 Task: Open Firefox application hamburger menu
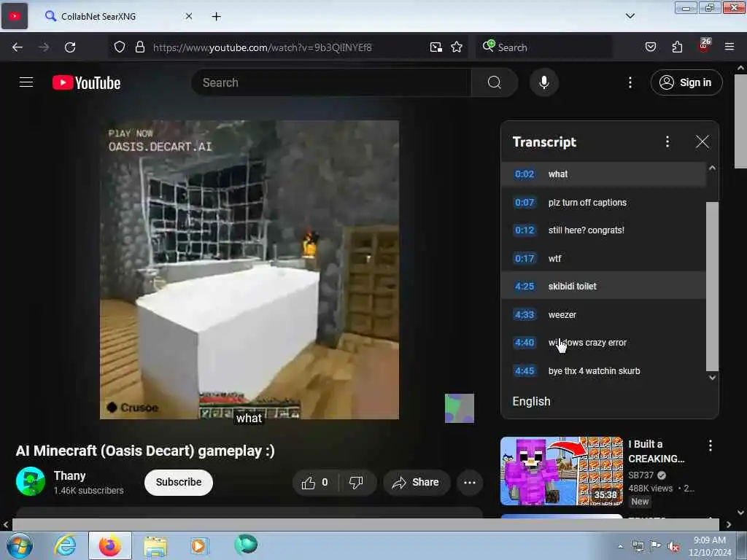point(729,47)
